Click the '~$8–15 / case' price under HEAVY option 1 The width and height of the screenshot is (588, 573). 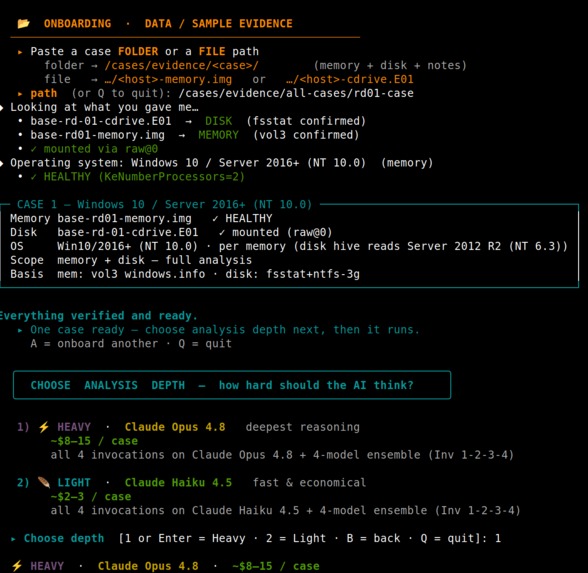tap(94, 441)
